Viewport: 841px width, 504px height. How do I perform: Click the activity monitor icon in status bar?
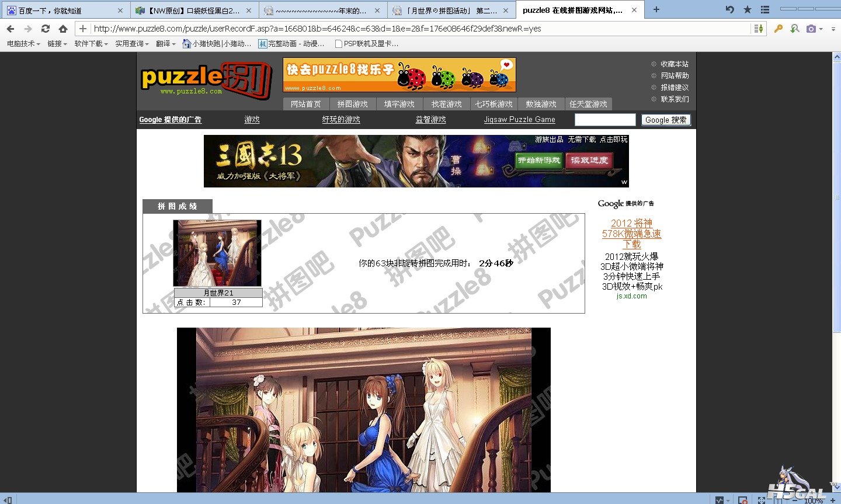point(720,500)
